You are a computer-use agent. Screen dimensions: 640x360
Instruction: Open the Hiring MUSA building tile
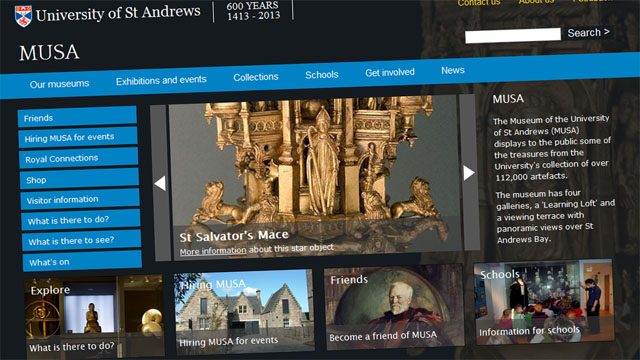coord(244,311)
